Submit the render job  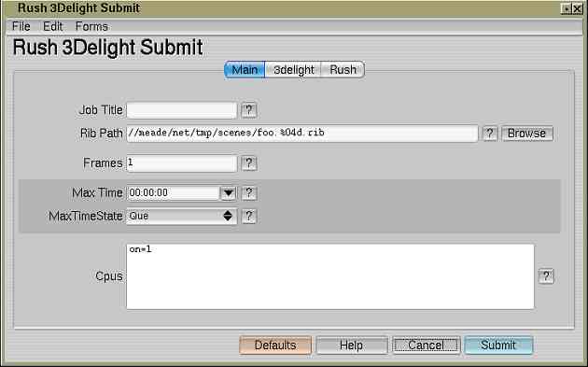click(498, 346)
